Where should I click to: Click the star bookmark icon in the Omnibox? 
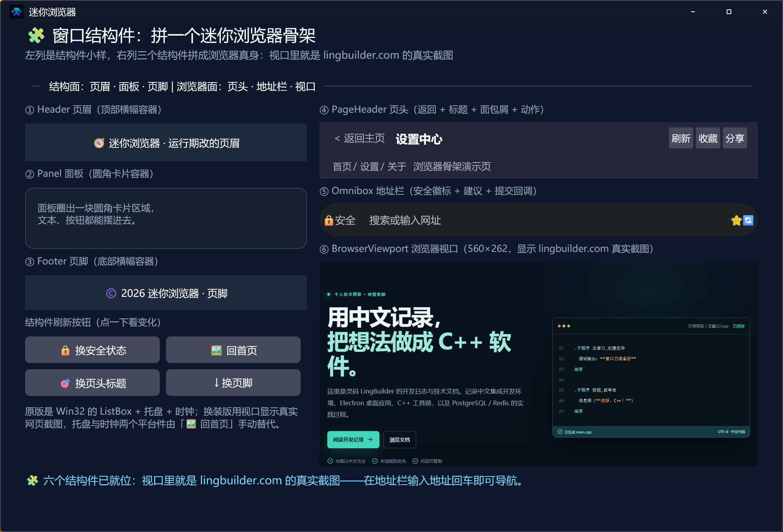point(736,221)
